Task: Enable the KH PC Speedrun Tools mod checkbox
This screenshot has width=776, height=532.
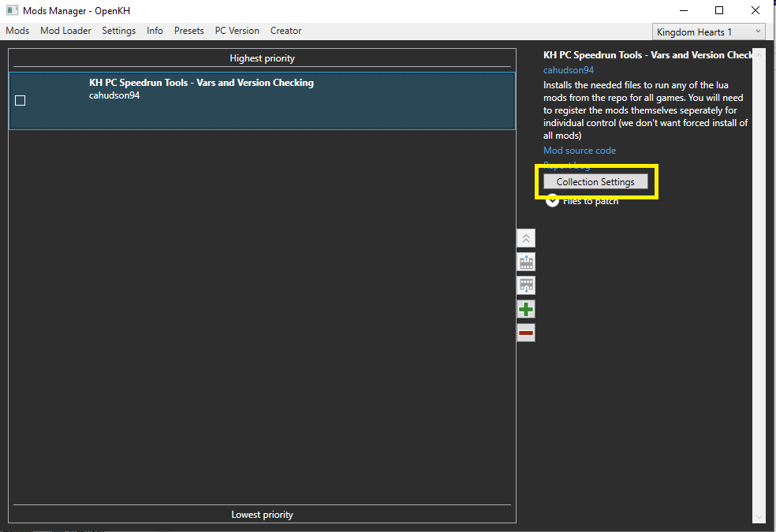Action: (21, 101)
